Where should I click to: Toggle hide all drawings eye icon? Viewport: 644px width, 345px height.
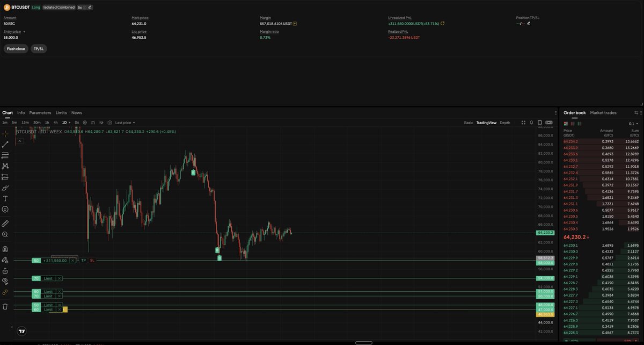(5, 281)
